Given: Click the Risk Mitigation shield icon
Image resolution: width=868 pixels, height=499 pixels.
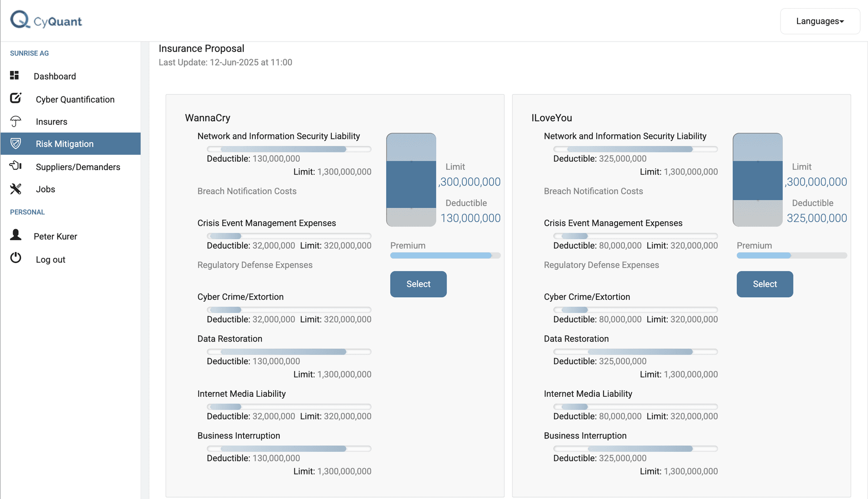Looking at the screenshot, I should point(16,143).
